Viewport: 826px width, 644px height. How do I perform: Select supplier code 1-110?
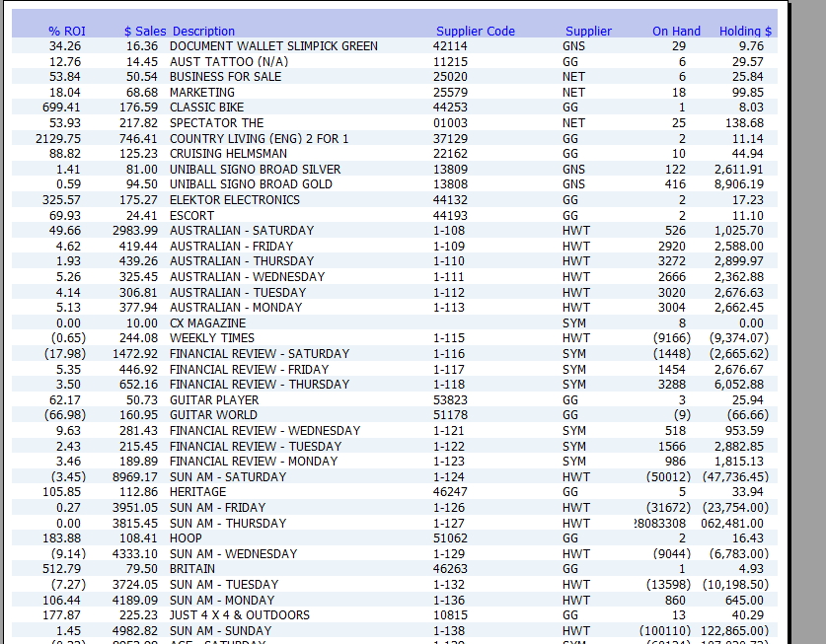point(449,261)
